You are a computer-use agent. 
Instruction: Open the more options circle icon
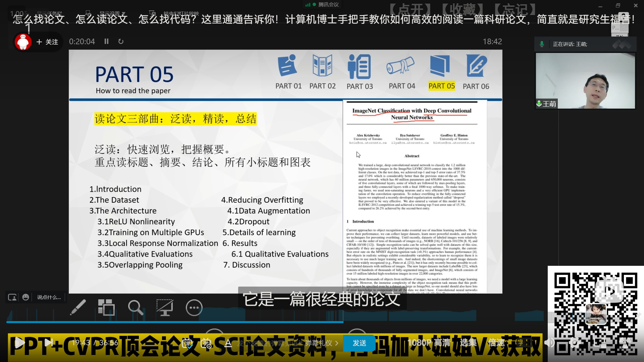click(x=194, y=308)
